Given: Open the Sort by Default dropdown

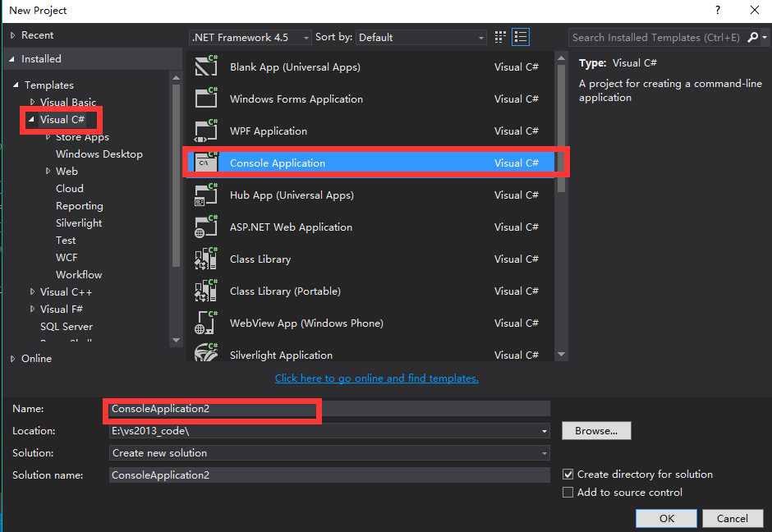Looking at the screenshot, I should pyautogui.click(x=421, y=38).
